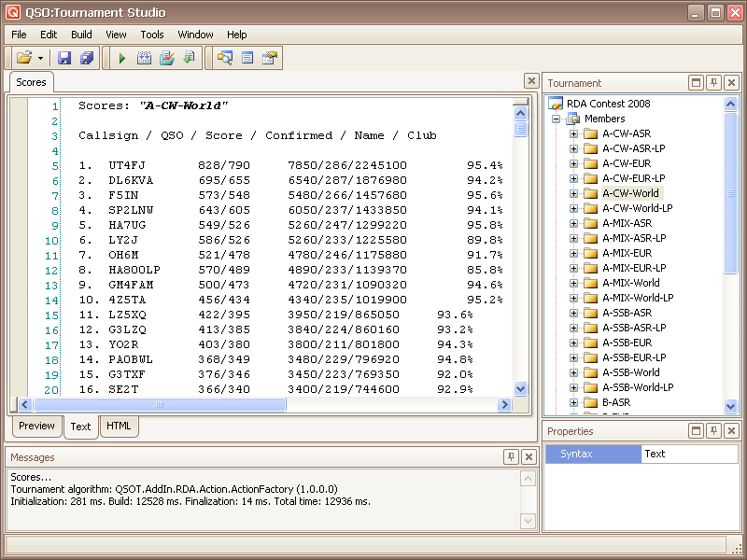The height and width of the screenshot is (560, 747).
Task: Open the dropdown arrow beside the open folder icon
Action: pos(41,58)
